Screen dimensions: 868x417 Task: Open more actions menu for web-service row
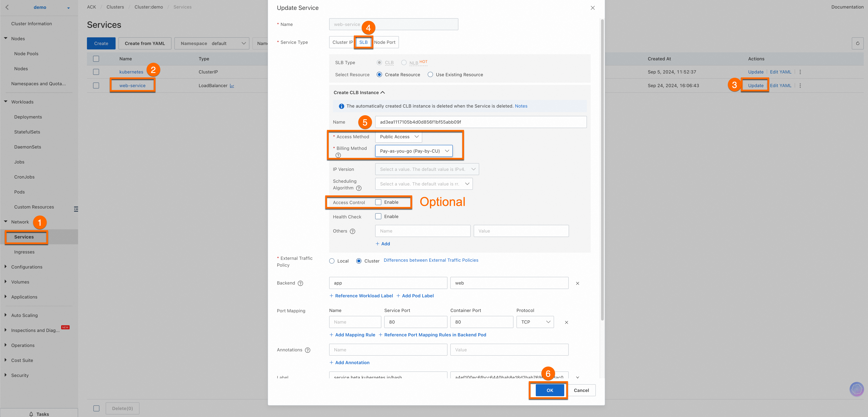pyautogui.click(x=800, y=86)
